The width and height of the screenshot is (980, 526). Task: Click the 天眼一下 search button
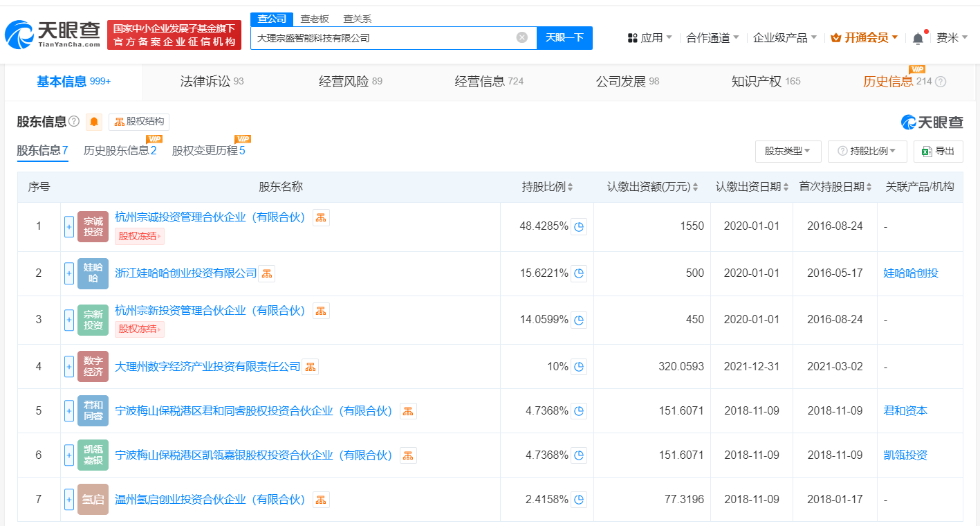click(x=564, y=38)
